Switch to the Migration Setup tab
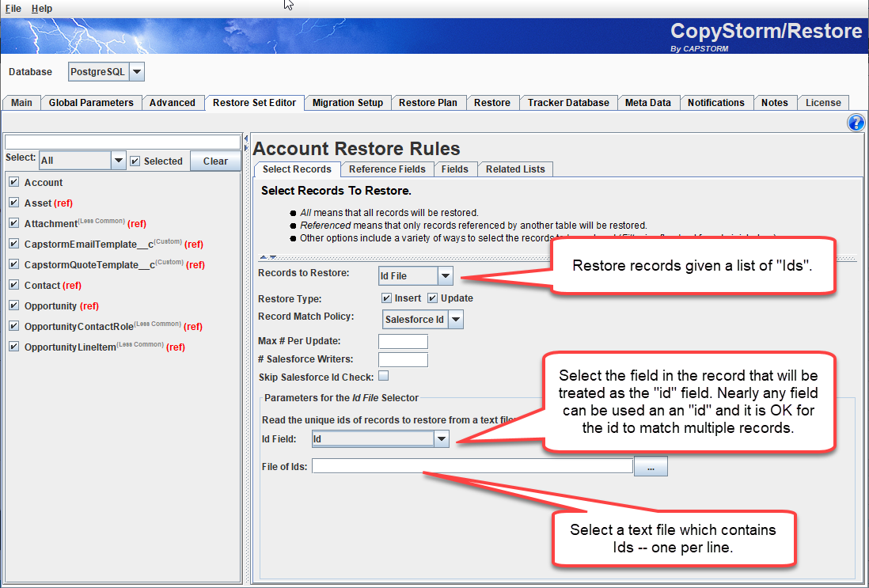The width and height of the screenshot is (869, 588). click(347, 103)
